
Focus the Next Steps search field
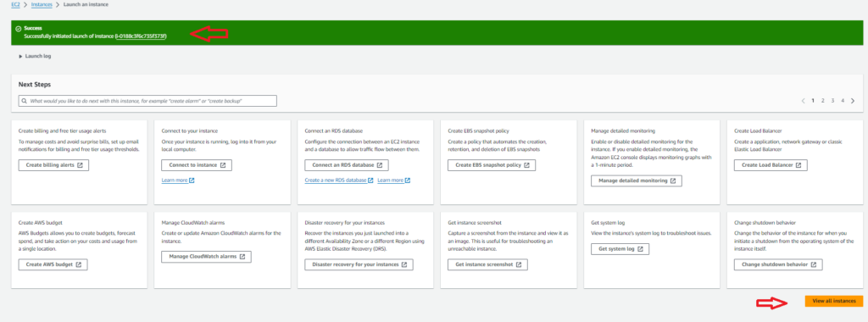click(147, 101)
